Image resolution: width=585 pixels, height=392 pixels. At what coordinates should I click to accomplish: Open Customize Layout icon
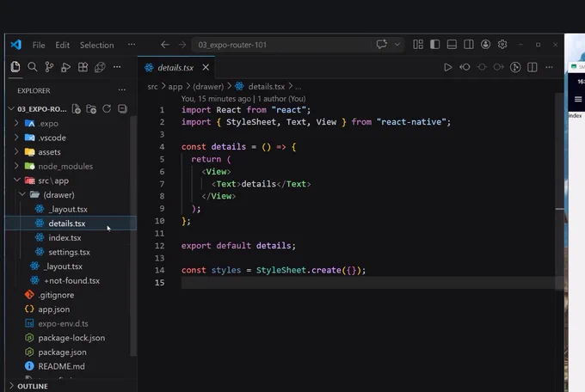[418, 45]
